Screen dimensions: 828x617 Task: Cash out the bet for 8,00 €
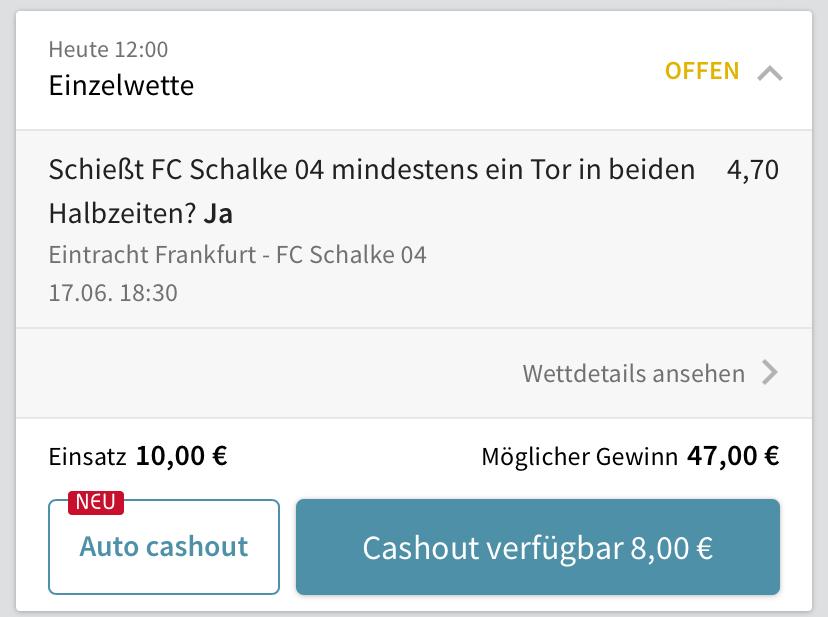tap(538, 547)
